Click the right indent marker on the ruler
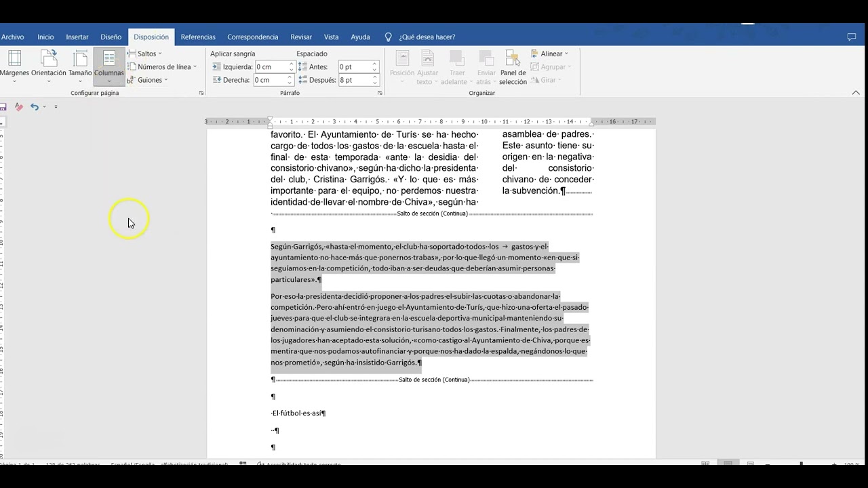This screenshot has width=868, height=488. point(591,123)
